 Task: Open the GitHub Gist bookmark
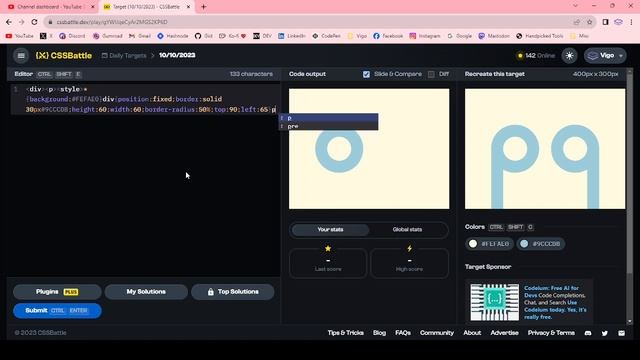click(204, 36)
